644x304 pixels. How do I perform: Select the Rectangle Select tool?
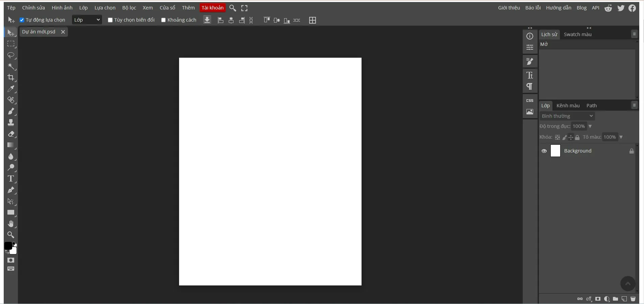point(11,44)
